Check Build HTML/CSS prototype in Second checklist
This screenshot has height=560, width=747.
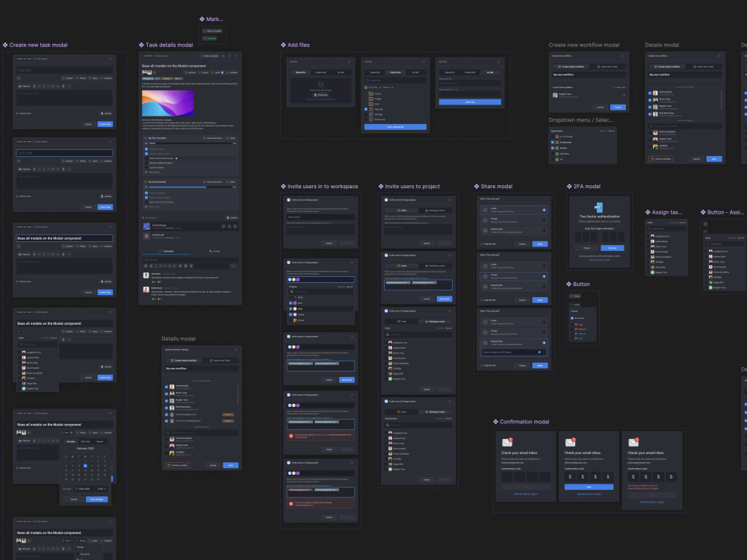[146, 202]
